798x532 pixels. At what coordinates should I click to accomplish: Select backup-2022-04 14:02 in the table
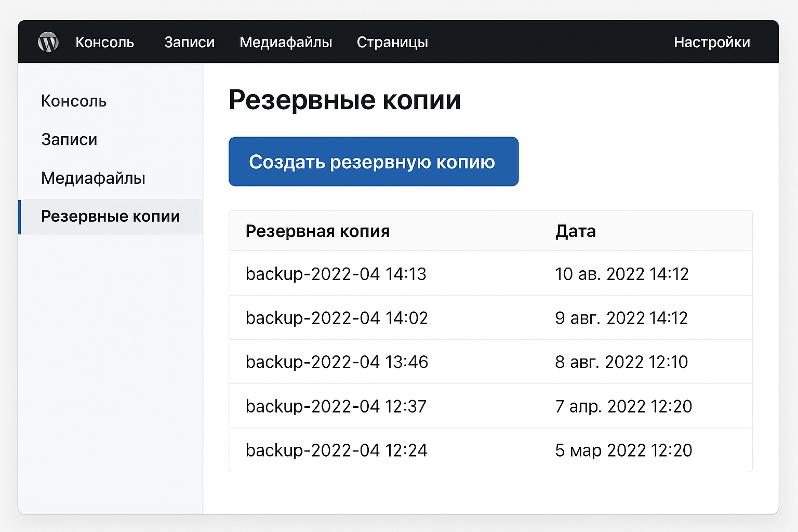point(336,318)
